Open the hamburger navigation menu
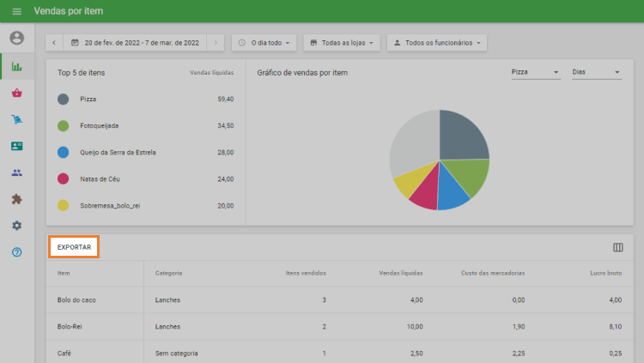The height and width of the screenshot is (363, 644). tap(16, 11)
